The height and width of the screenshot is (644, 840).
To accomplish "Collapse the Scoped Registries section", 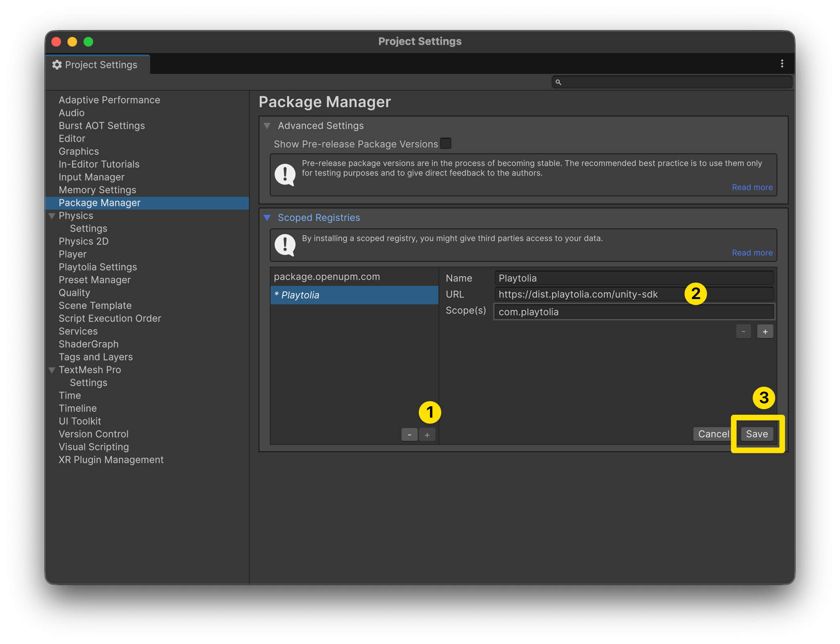I will (x=267, y=218).
